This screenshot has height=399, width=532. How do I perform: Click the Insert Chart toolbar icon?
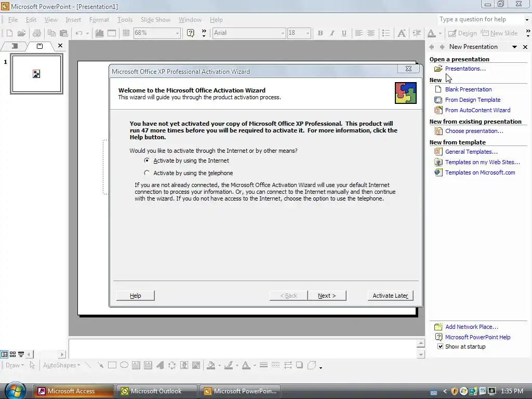[99, 33]
